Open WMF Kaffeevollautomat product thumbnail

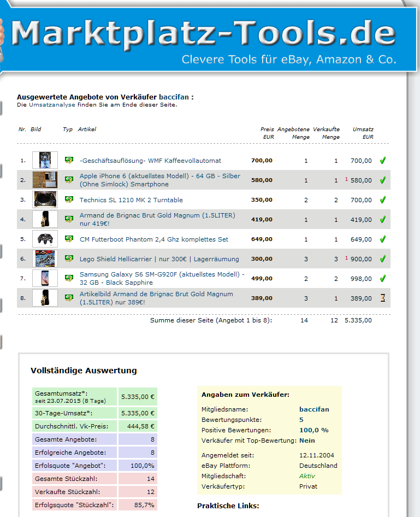45,160
